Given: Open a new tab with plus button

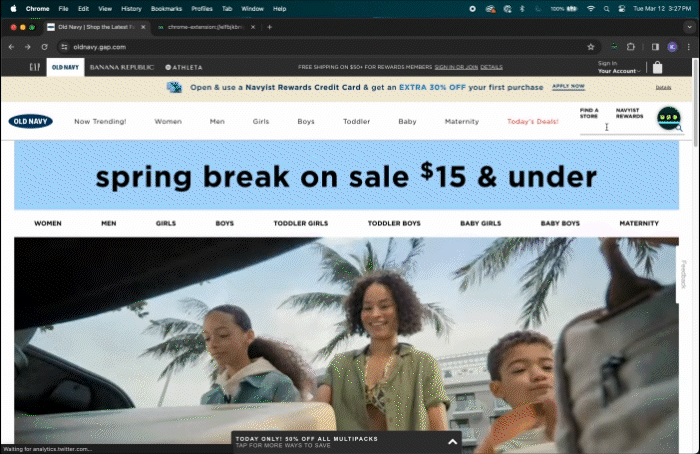Looking at the screenshot, I should 269,27.
